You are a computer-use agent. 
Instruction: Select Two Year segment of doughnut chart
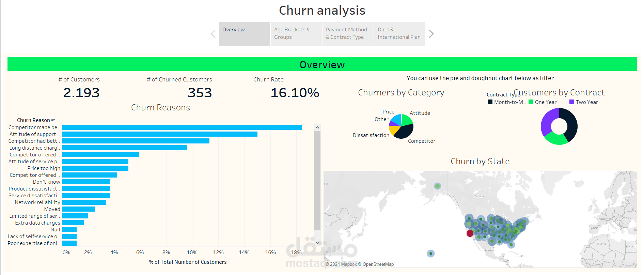(x=547, y=121)
